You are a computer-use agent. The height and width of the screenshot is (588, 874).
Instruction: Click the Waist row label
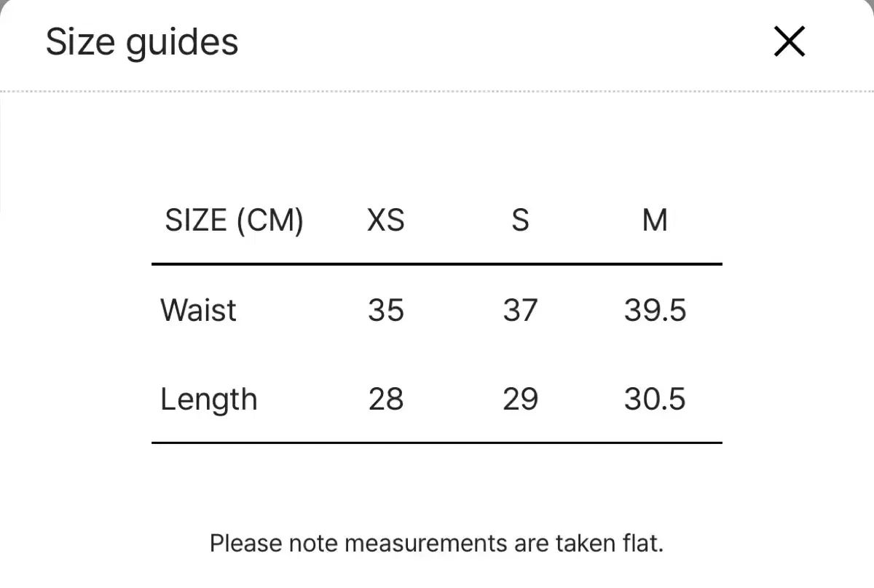coord(198,310)
